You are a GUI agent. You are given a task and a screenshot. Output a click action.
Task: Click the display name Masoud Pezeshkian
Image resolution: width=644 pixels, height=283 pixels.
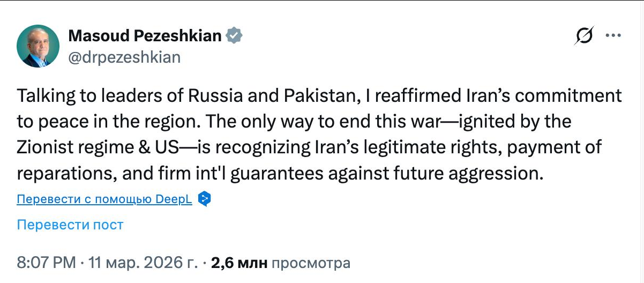[x=145, y=36]
